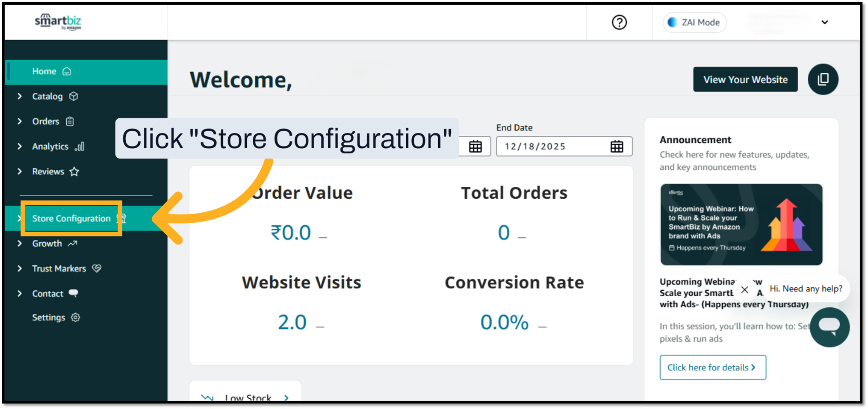Viewport: 868px width, 409px height.
Task: Click the copy website link icon
Action: [x=823, y=79]
